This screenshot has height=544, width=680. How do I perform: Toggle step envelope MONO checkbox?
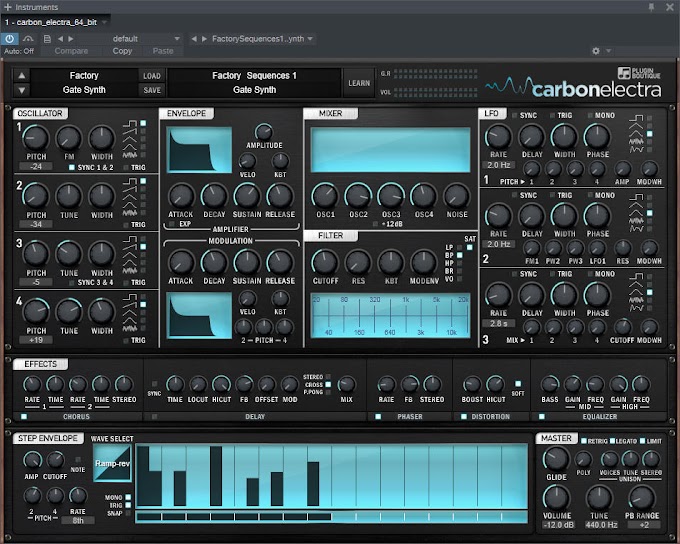[128, 498]
